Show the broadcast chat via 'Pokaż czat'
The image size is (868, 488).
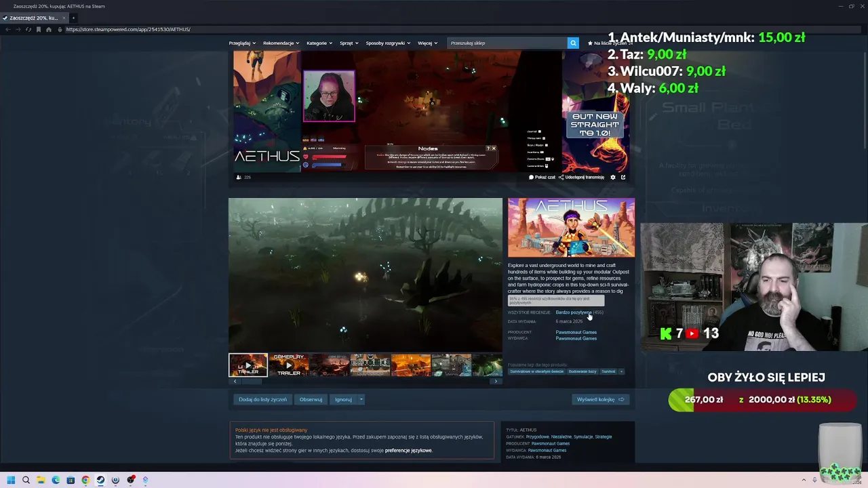pos(542,177)
